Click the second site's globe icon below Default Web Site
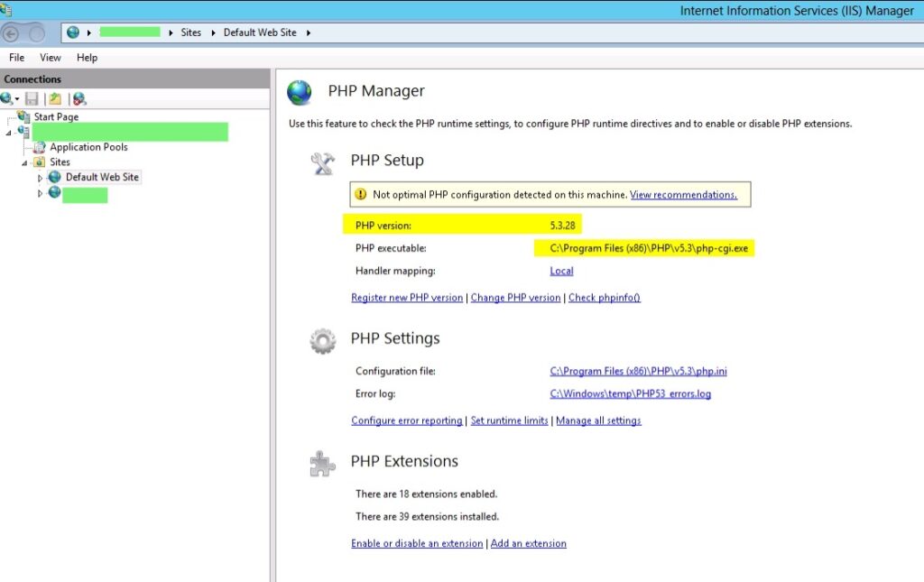 55,192
